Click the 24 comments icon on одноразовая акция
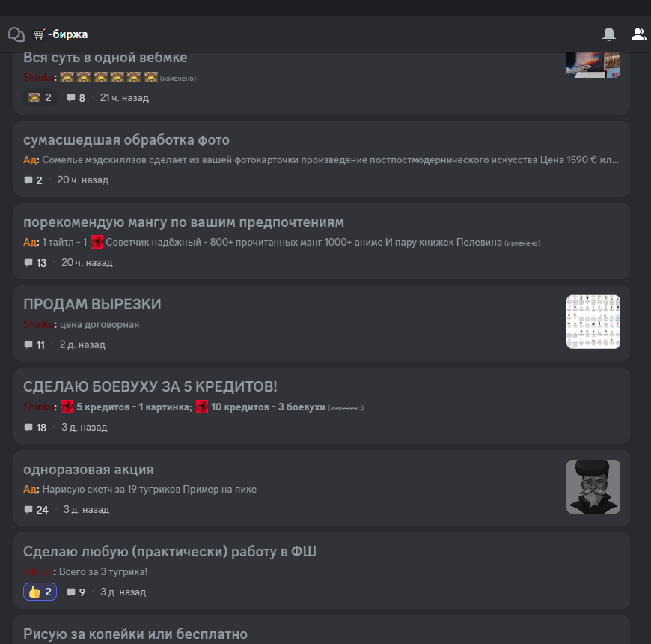This screenshot has width=651, height=644. pos(28,510)
